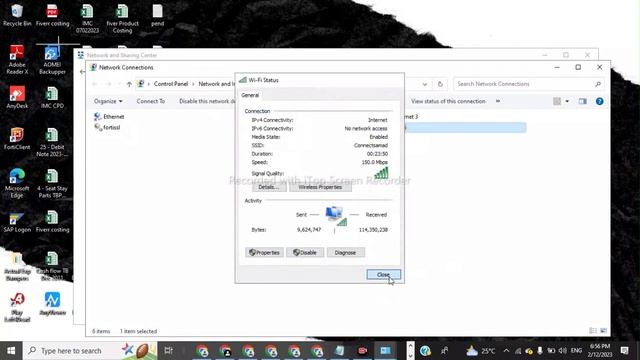Click the Speed value 150.0 Mbps
The height and width of the screenshot is (360, 640).
[374, 162]
